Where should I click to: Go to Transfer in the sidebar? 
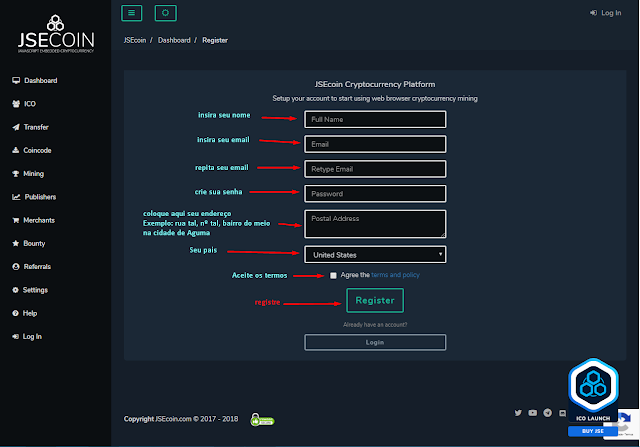[30, 127]
